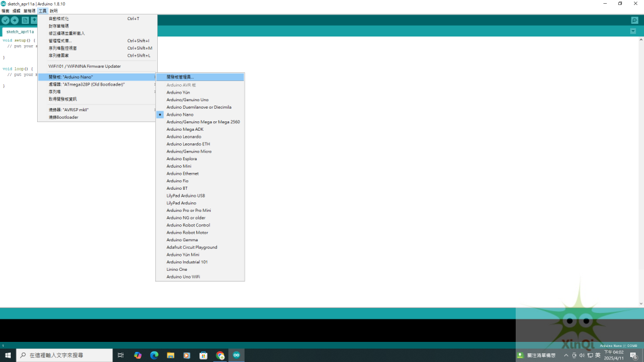644x362 pixels.
Task: Expand the 處理器: "ATmega328P (Old Bootloader)" submenu
Action: [97, 84]
